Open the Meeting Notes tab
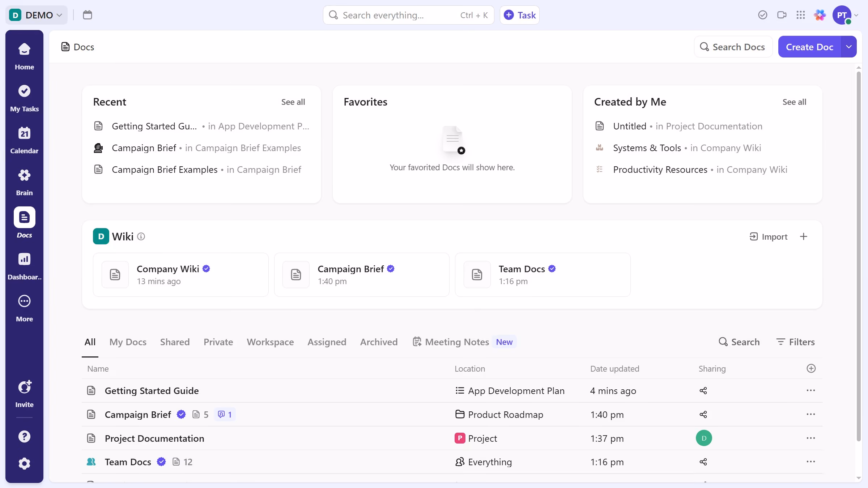 (x=464, y=342)
